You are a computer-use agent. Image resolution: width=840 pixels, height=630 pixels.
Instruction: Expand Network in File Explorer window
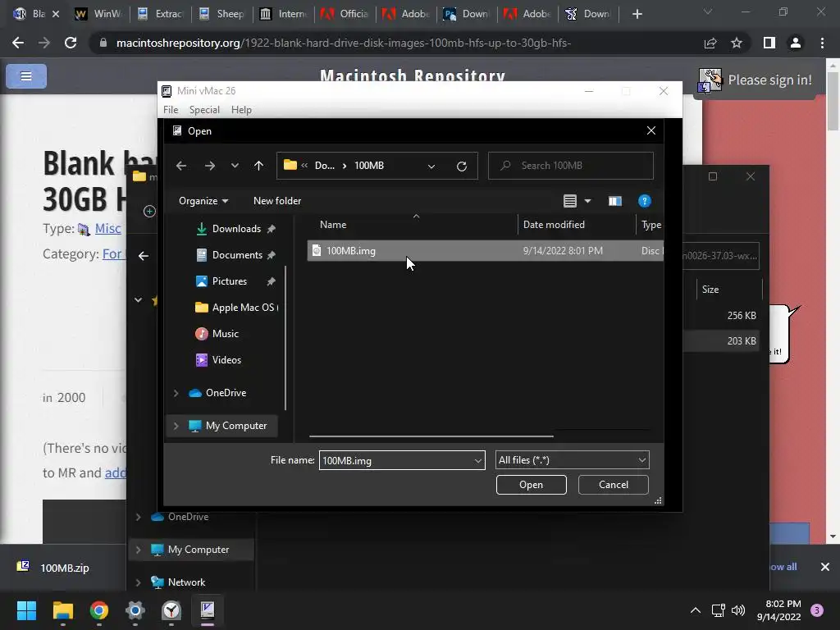[x=138, y=582]
